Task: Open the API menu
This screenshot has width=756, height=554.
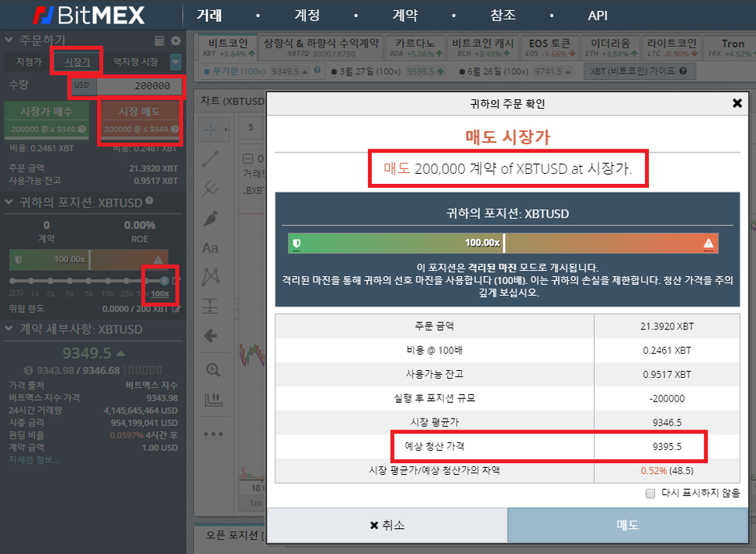Action: click(598, 16)
